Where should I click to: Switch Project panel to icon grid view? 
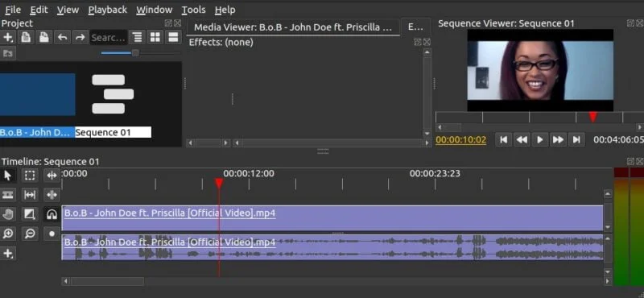(155, 37)
